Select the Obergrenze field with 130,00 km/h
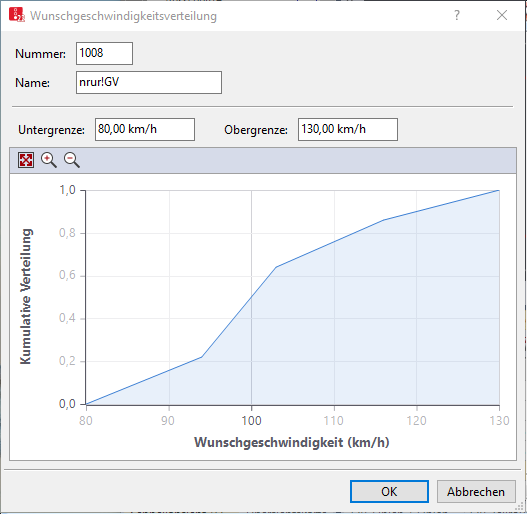Image resolution: width=527 pixels, height=514 pixels. point(348,129)
